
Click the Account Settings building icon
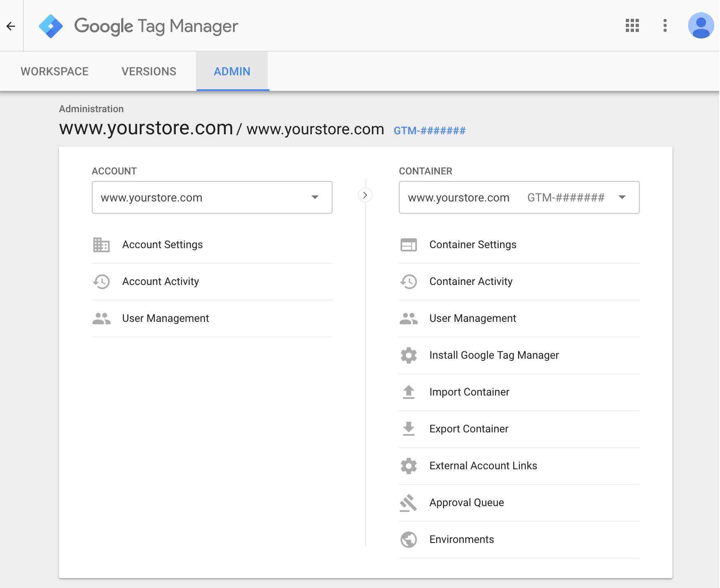101,245
